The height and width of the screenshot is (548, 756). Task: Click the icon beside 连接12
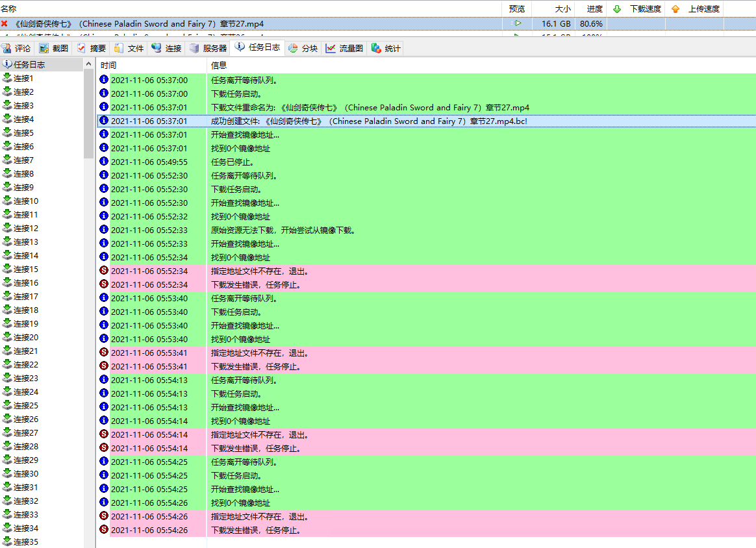(x=7, y=227)
